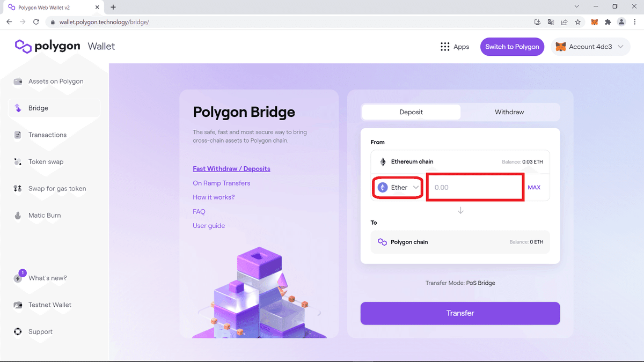Click the Token swap sidebar icon
The height and width of the screenshot is (362, 644).
click(18, 162)
